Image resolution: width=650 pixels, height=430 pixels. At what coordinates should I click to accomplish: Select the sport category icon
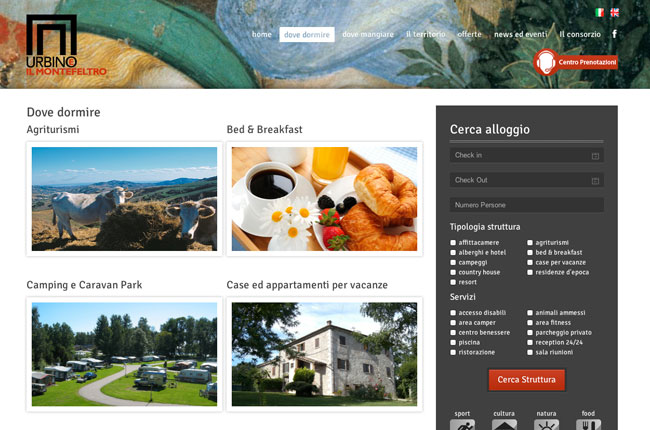tap(462, 425)
